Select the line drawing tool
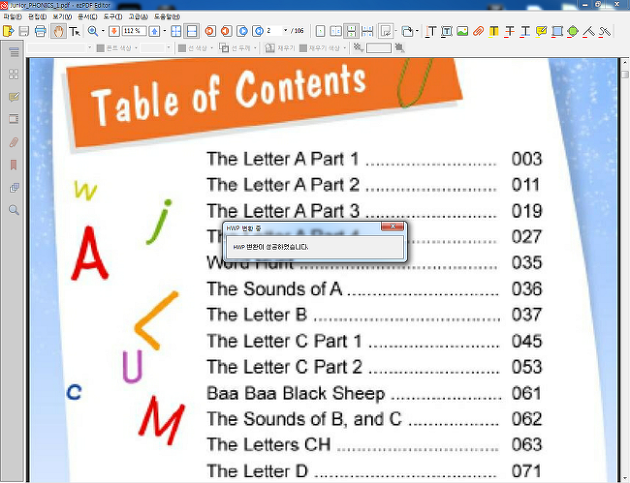 tap(589, 31)
